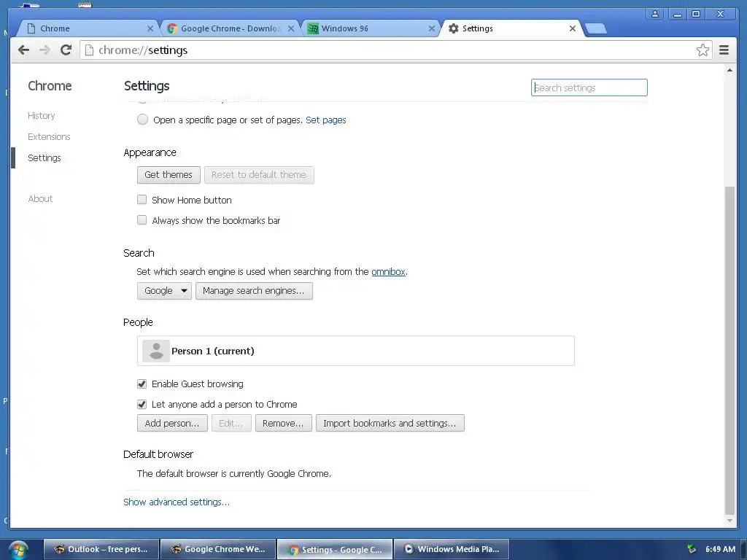Click the Get themes button
747x560 pixels.
point(169,175)
